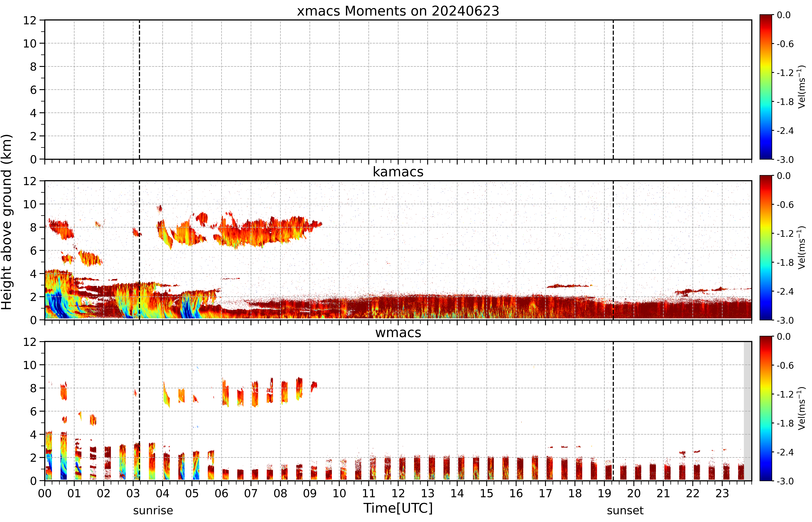Click the blue rain streak near 05 UTC in kamacs
Screen dimensions: 812x522
pyautogui.click(x=190, y=305)
